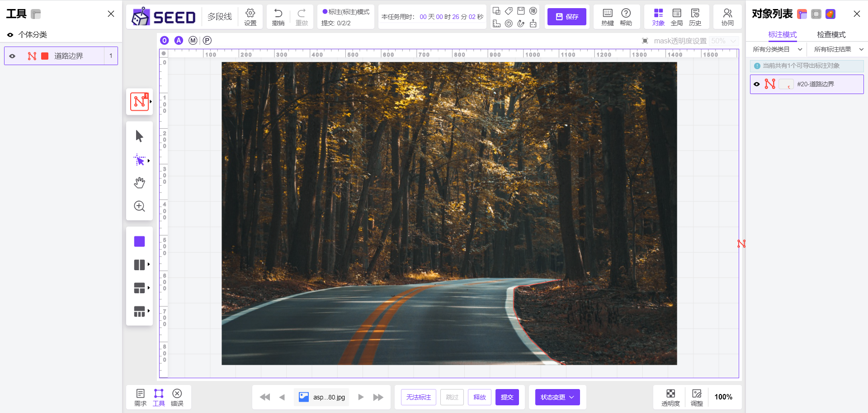
Task: Switch to 标注模式 tab
Action: coord(782,35)
